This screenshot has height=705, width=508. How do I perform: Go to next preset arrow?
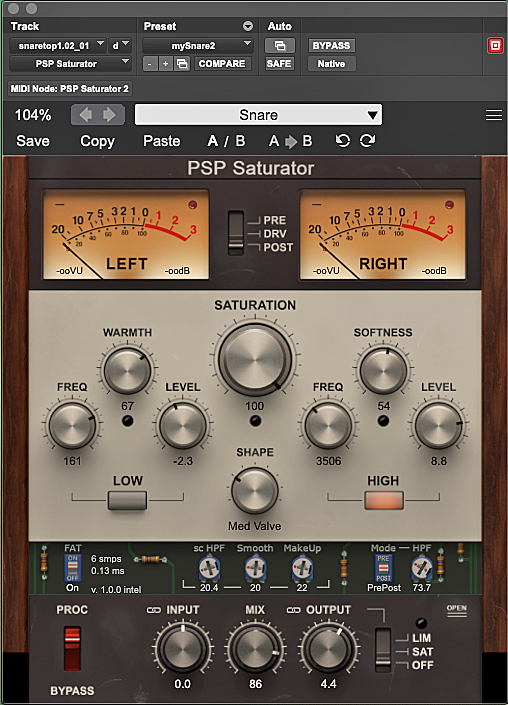pos(109,115)
